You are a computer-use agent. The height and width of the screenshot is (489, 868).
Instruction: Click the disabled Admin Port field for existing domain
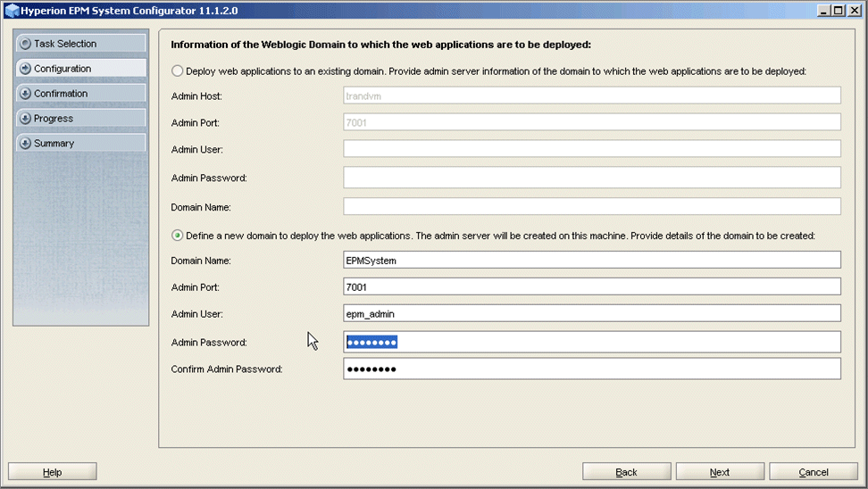pyautogui.click(x=592, y=122)
